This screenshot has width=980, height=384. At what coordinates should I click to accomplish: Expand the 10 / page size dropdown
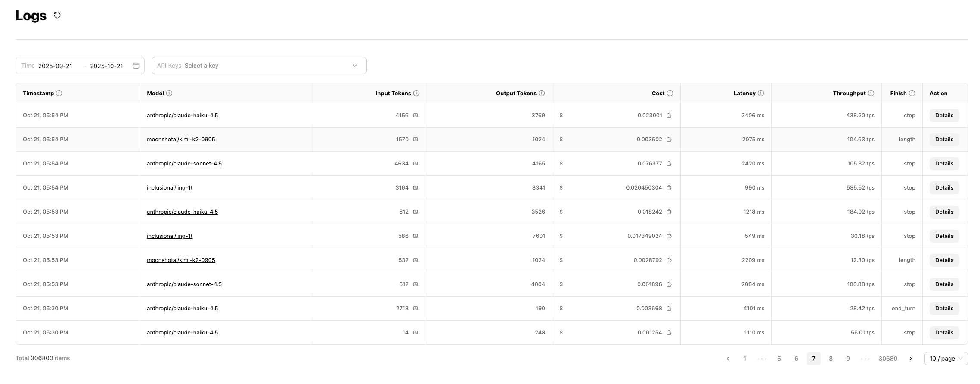click(x=946, y=359)
